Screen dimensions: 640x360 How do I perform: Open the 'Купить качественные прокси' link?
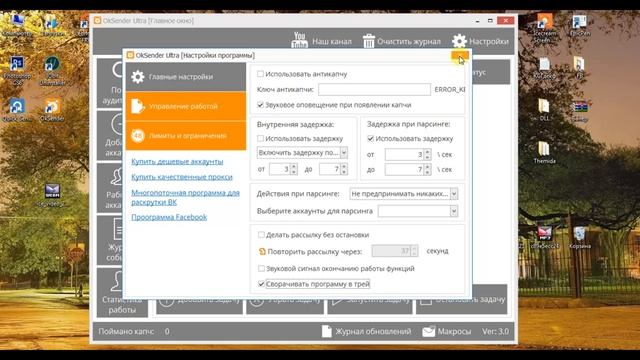click(x=182, y=177)
